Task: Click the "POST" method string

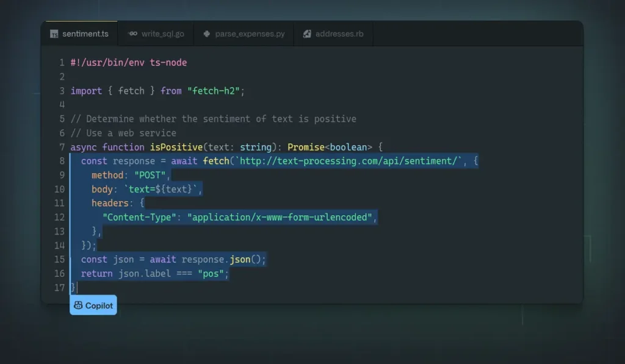Action: click(150, 175)
